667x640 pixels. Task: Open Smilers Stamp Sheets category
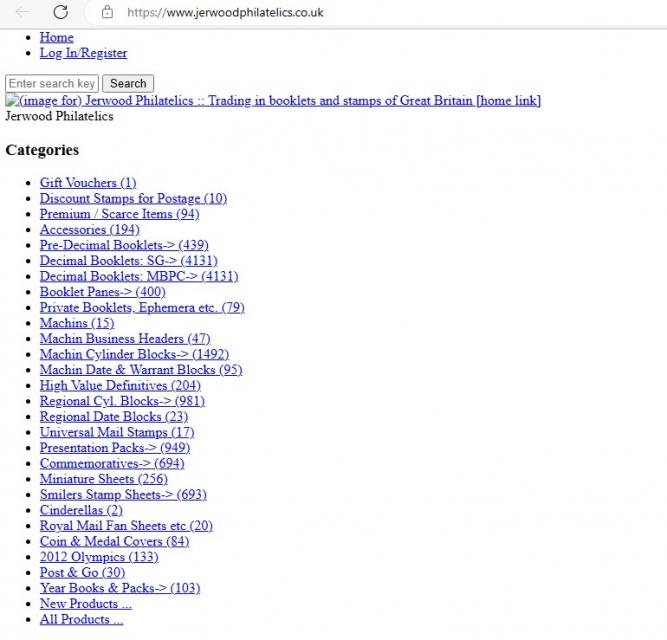point(123,495)
